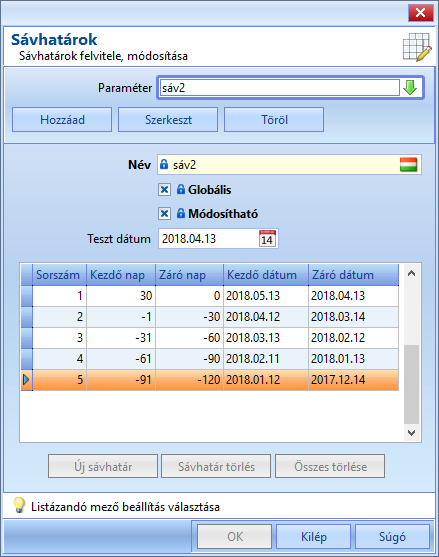The image size is (439, 557).
Task: Sort by the Kezdő nap column header
Action: coord(121,275)
